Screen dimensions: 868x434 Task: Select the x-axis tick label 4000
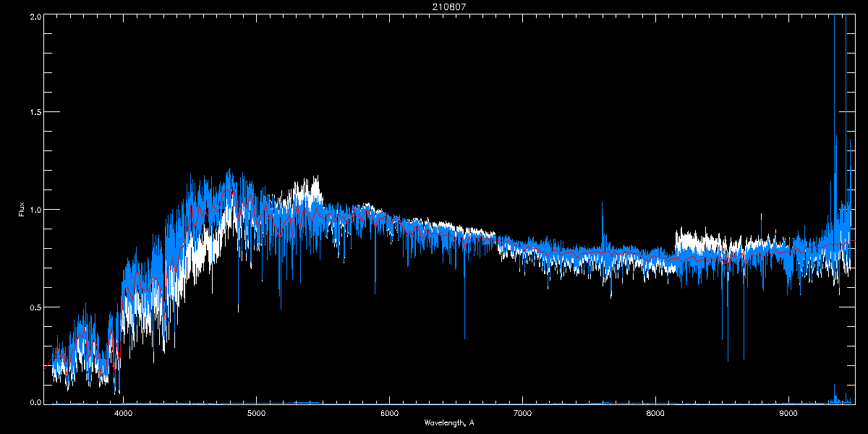click(123, 414)
